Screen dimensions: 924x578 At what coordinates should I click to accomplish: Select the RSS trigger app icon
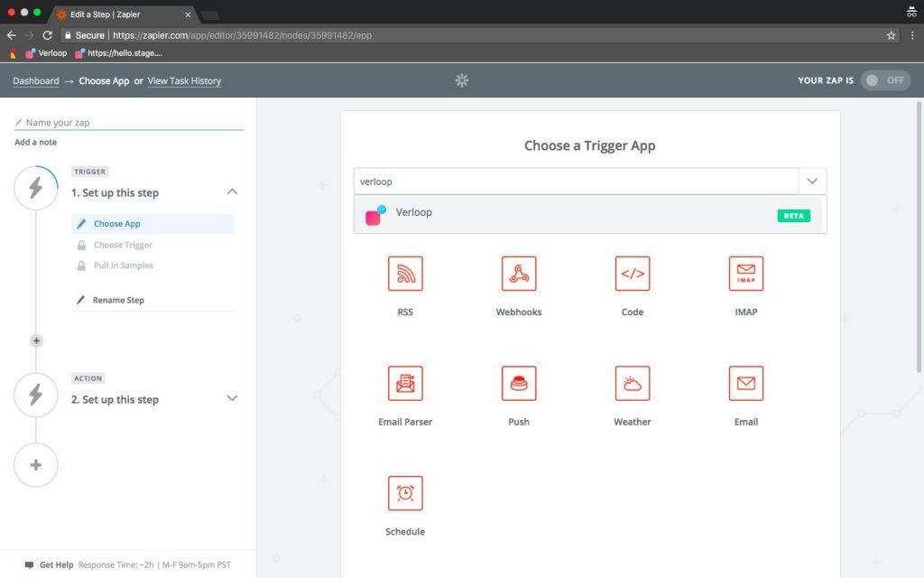click(405, 273)
